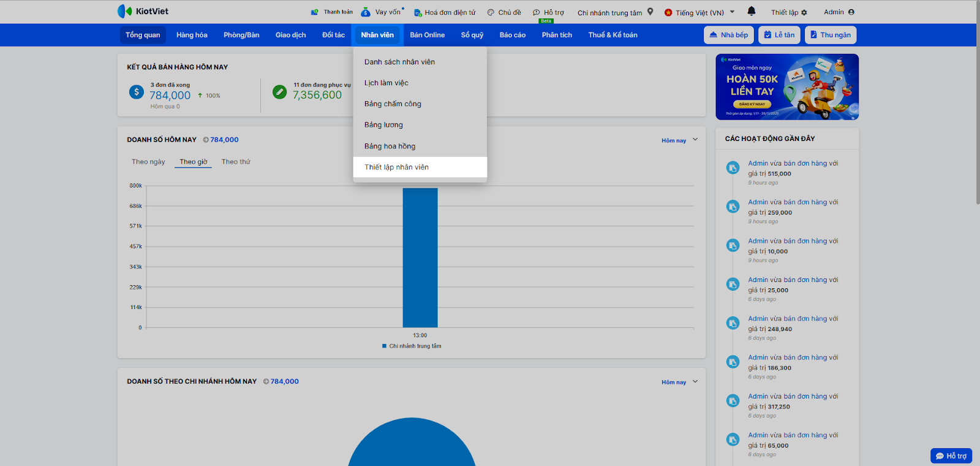Choose Bảng chấm công from the dropdown
980x466 pixels.
click(x=420, y=104)
